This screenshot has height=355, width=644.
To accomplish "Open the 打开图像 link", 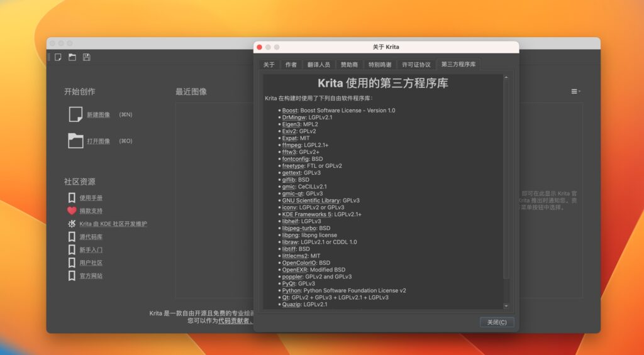I will point(98,141).
